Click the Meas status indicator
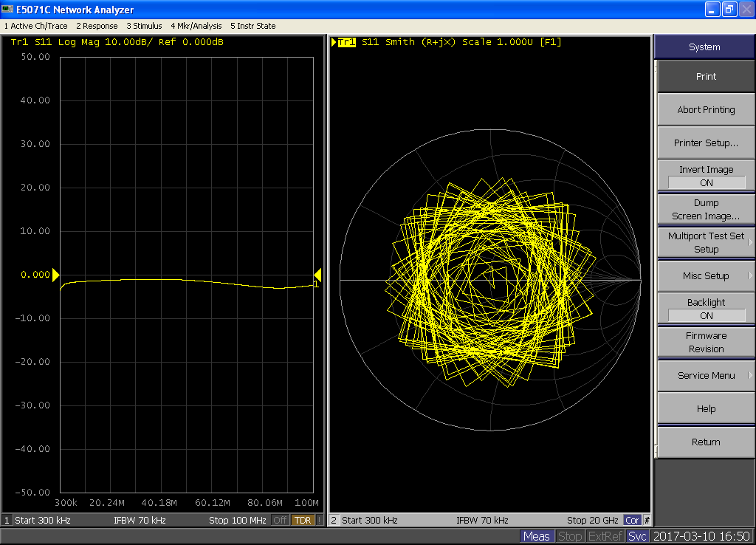This screenshot has height=545, width=756. coord(537,536)
